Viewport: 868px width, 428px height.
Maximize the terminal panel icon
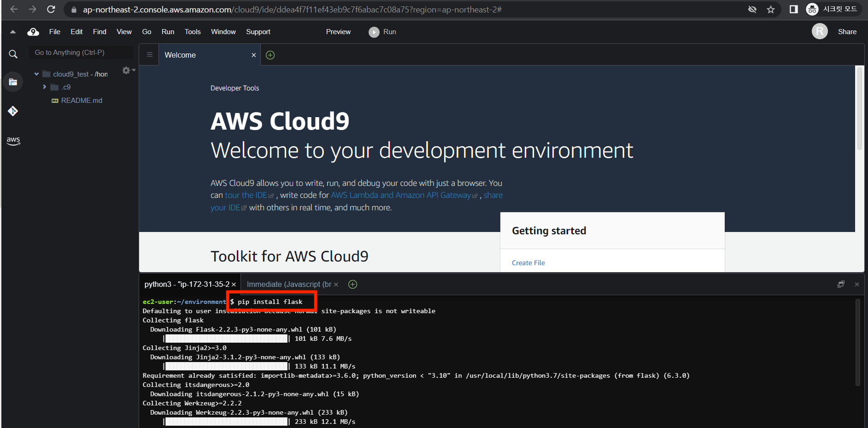click(x=841, y=284)
